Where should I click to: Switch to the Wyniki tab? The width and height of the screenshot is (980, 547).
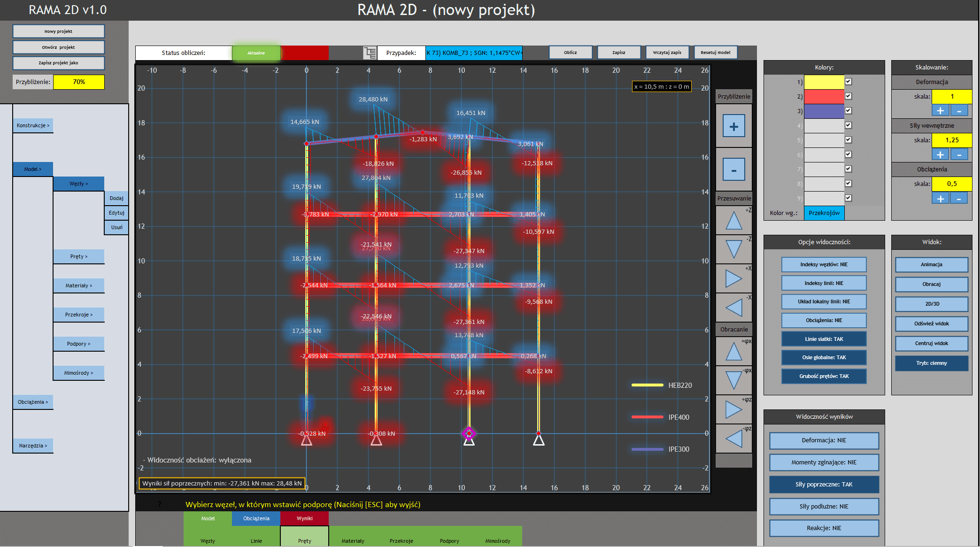coord(304,518)
